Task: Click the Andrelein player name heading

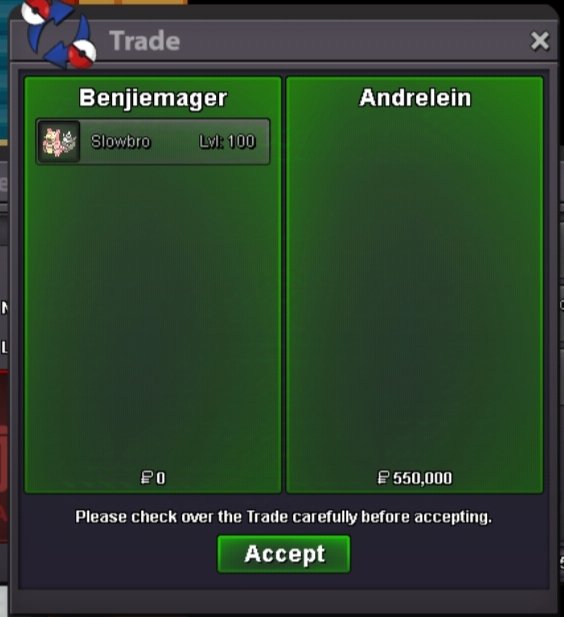Action: click(x=415, y=98)
